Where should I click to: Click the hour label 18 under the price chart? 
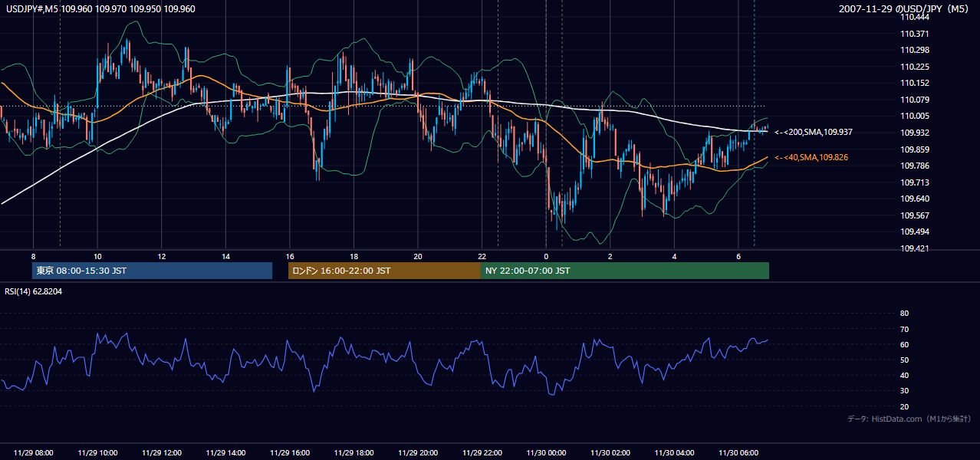coord(354,256)
